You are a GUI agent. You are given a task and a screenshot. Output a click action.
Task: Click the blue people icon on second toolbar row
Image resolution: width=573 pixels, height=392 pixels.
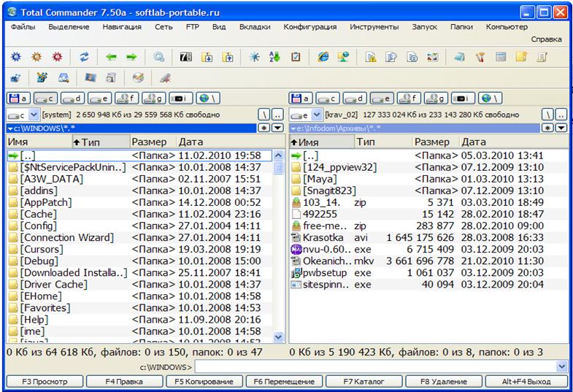16,78
